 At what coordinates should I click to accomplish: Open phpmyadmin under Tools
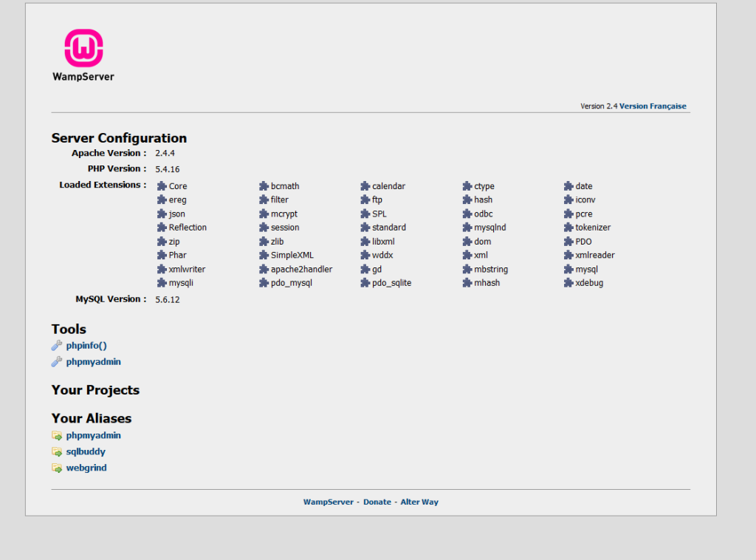(x=94, y=362)
